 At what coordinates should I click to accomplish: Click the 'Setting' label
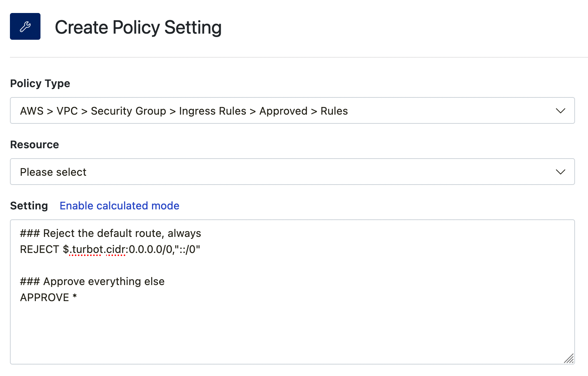(x=29, y=206)
